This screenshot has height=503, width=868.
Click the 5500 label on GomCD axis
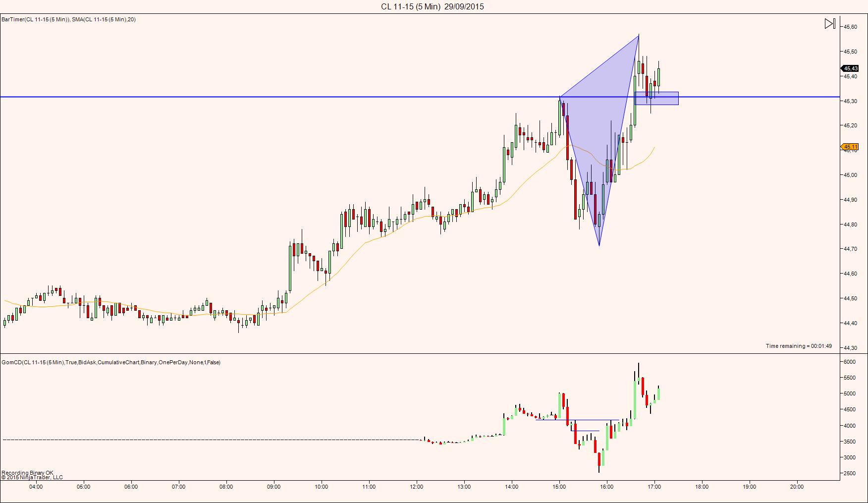(x=849, y=378)
